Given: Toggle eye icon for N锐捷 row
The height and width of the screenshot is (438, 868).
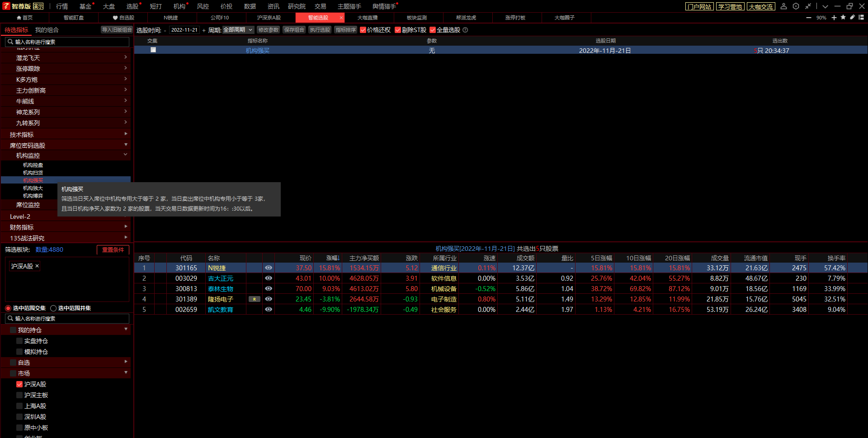Looking at the screenshot, I should point(269,268).
